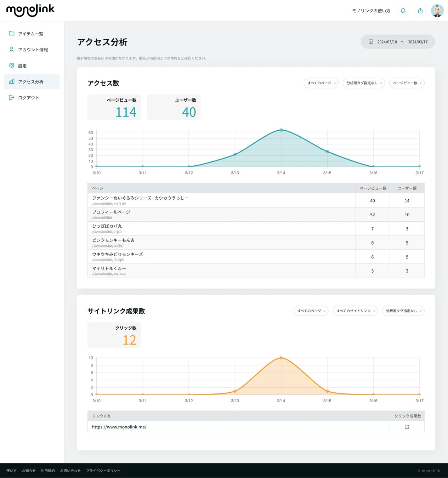448x478 pixels.
Task: Click the calendar icon in date range
Action: click(x=371, y=42)
